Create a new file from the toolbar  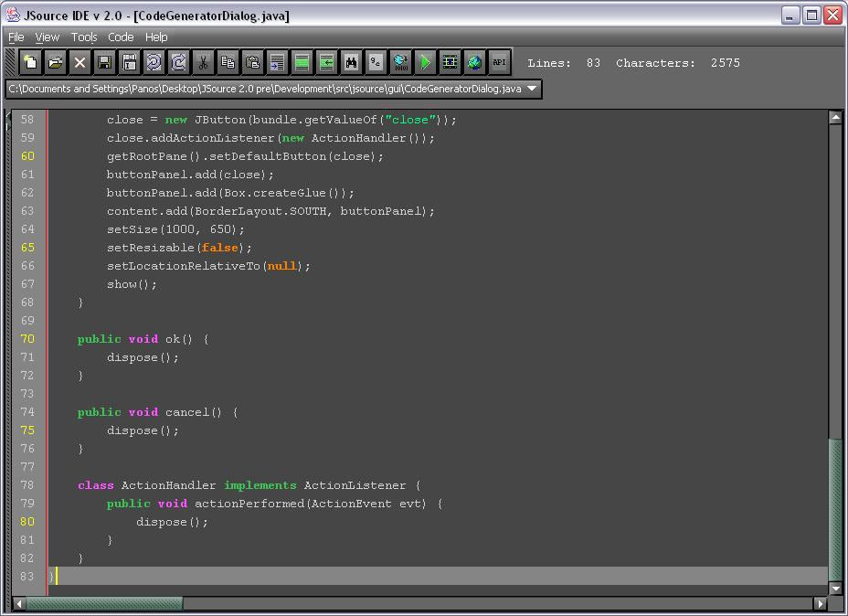(x=30, y=63)
